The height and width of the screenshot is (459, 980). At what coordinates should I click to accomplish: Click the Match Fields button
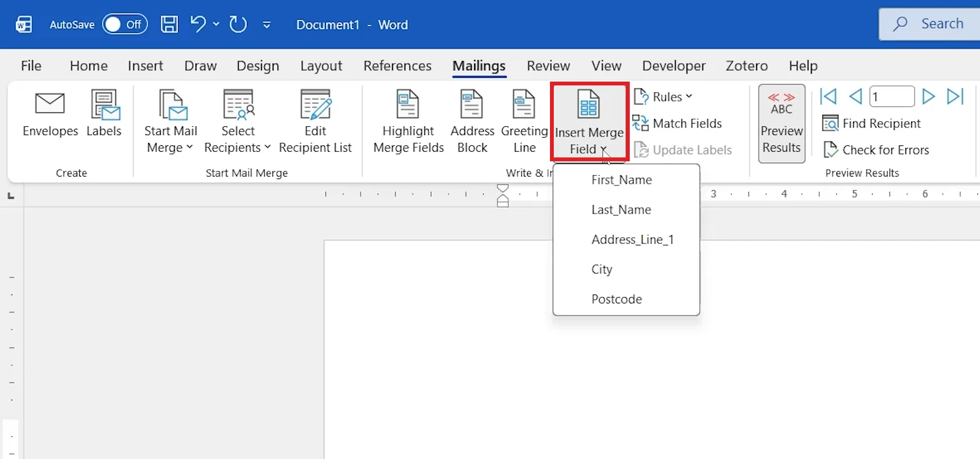[x=678, y=124]
